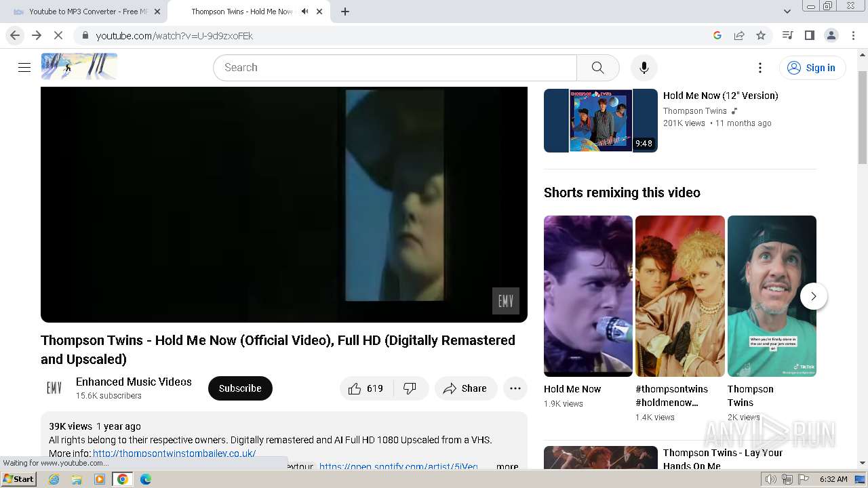Show next shorts with arrow chevron
This screenshot has width=868, height=488.
(814, 296)
